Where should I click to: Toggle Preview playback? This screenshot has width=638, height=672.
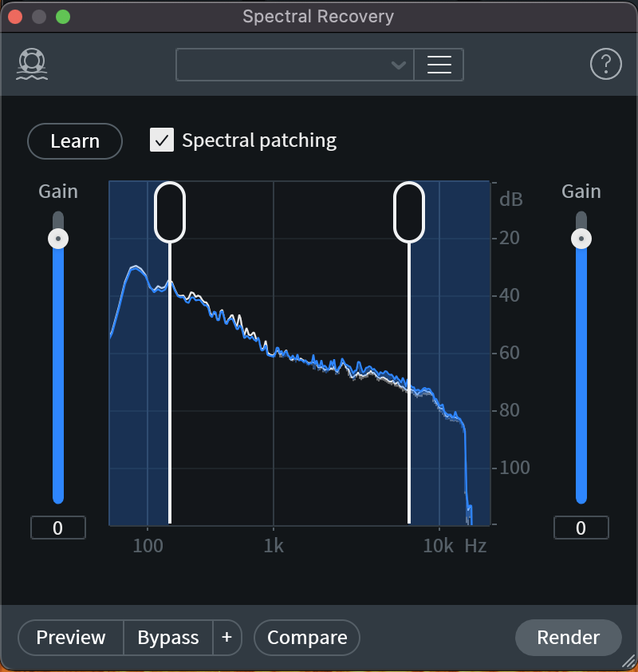tap(70, 638)
